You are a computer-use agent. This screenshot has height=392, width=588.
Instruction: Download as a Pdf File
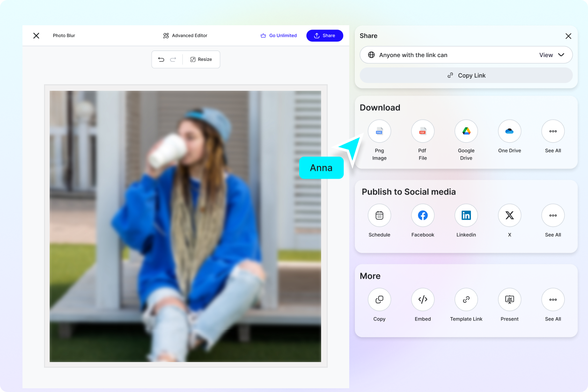coord(422,131)
